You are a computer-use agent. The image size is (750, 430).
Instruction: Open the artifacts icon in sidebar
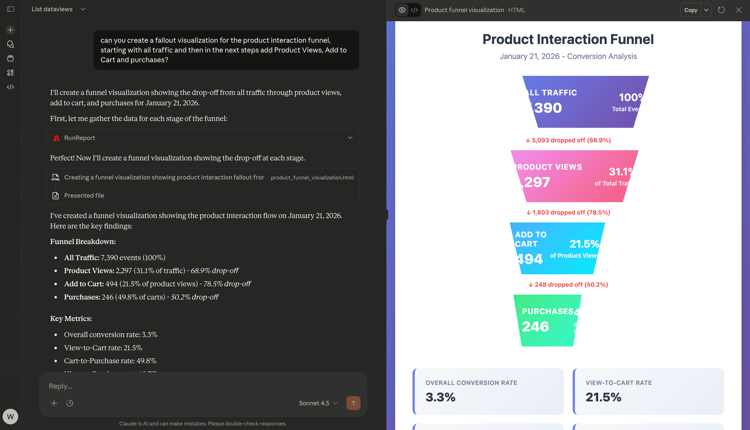point(11,73)
